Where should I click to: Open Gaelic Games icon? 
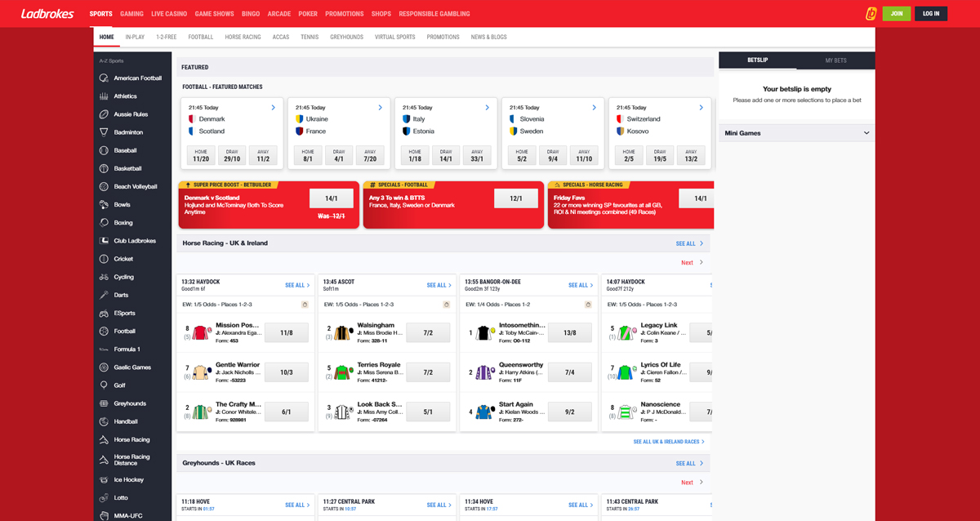pos(104,367)
